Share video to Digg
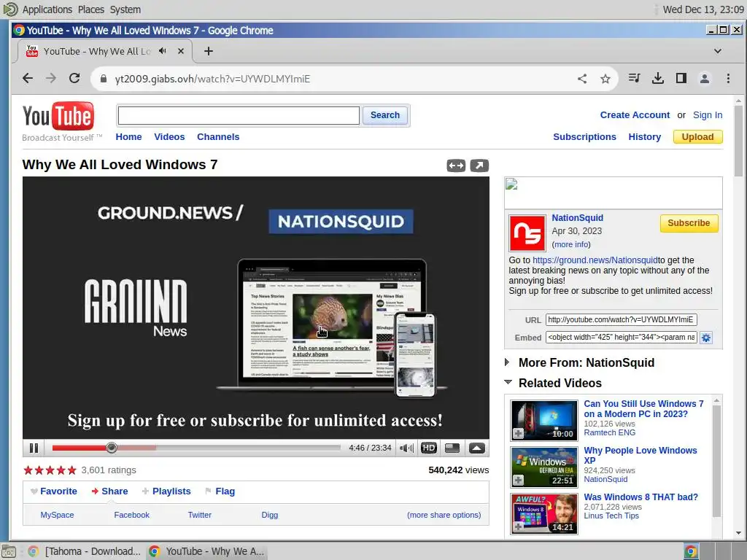 tap(269, 515)
